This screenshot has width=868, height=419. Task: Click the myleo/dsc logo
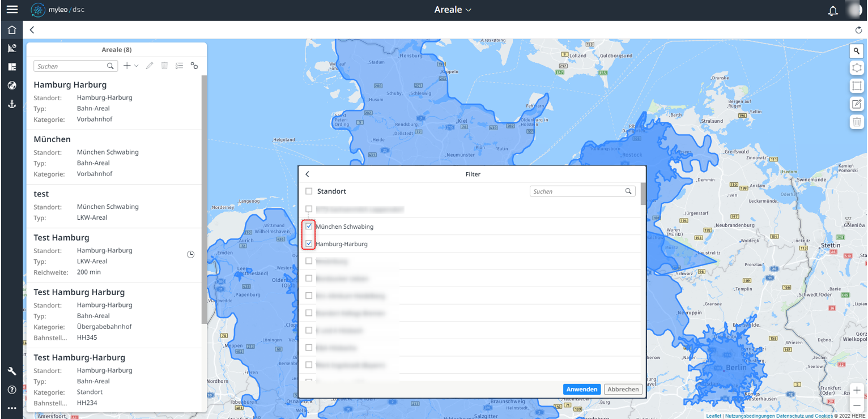[x=57, y=10]
